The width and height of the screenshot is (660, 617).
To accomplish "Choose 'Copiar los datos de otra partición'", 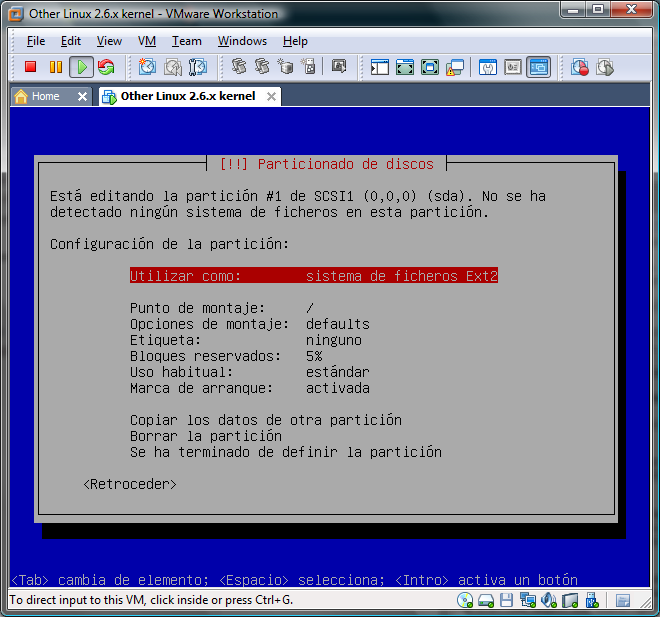I will [x=266, y=420].
